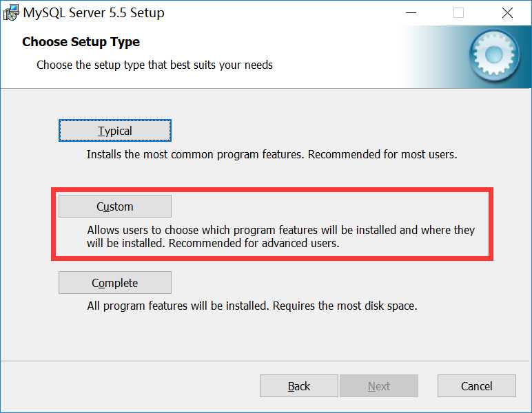The width and height of the screenshot is (532, 413).
Task: Click the Choose Setup Type heading
Action: click(81, 42)
